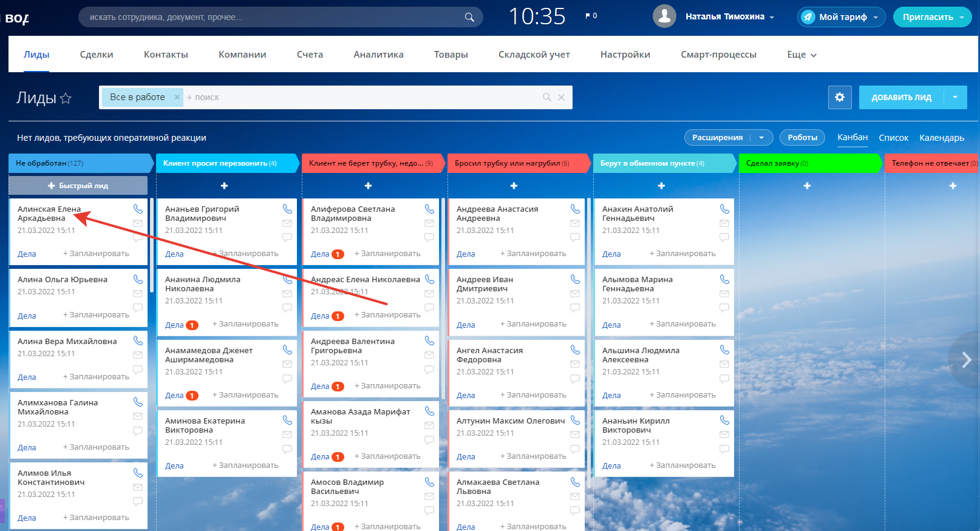The height and width of the screenshot is (531, 980).
Task: Open the Складской учет tab
Action: [534, 55]
